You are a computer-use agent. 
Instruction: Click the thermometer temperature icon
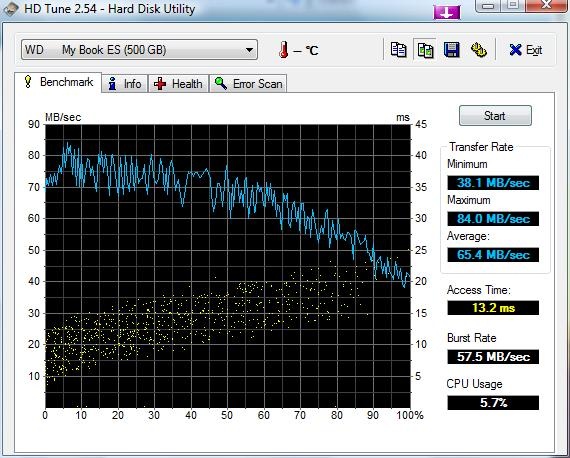click(x=284, y=49)
